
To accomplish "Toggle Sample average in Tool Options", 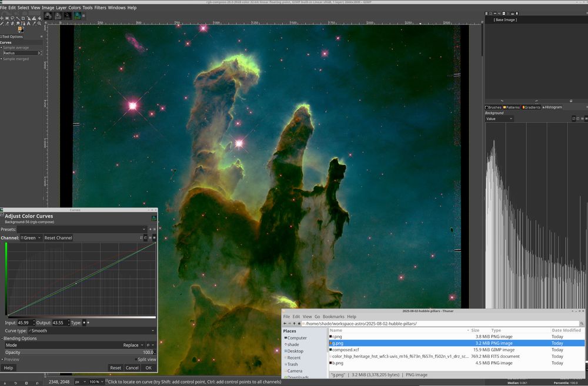I will pos(15,48).
